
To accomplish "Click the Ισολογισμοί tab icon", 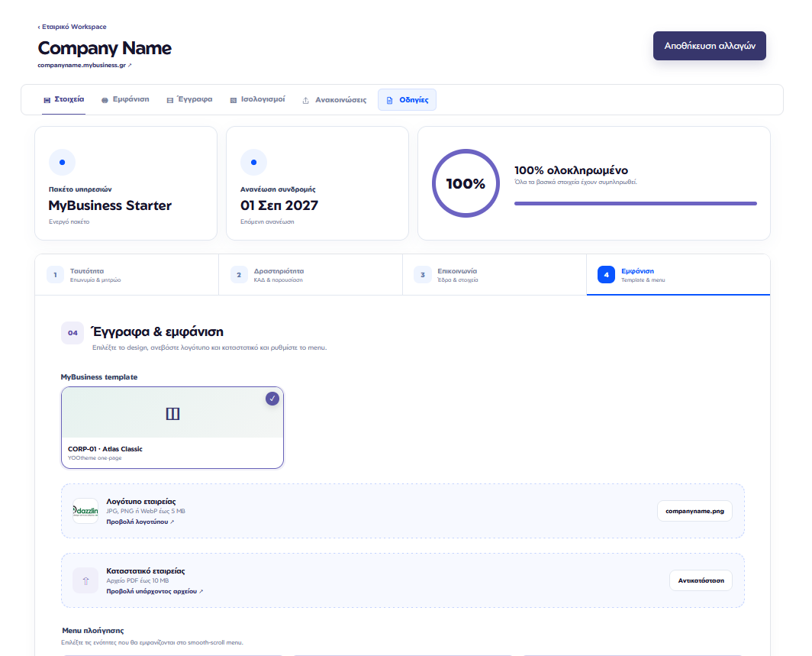I will click(x=233, y=100).
